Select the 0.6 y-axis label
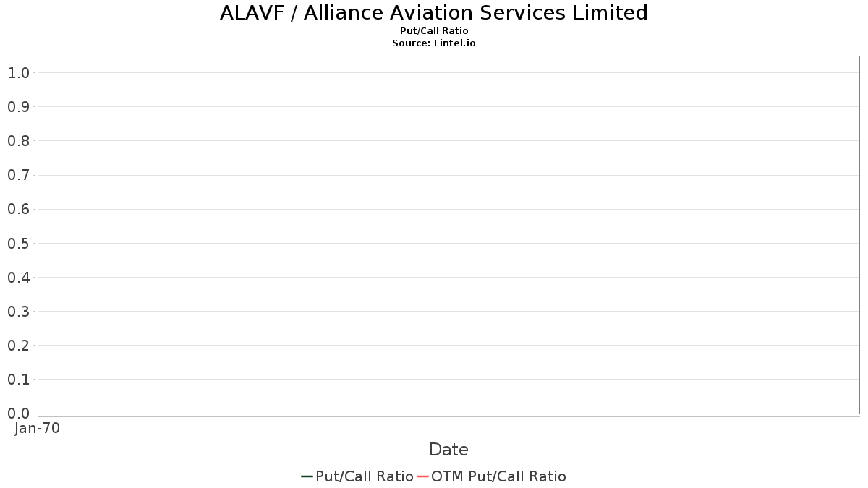This screenshot has width=868, height=488. pyautogui.click(x=18, y=210)
